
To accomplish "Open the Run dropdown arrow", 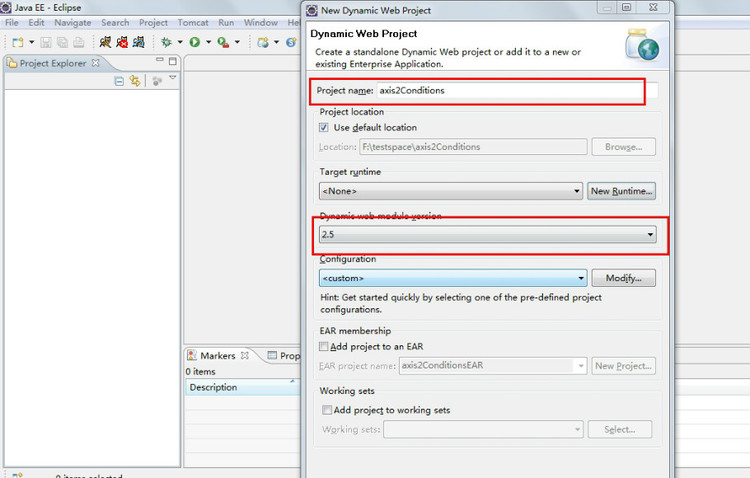I will tap(209, 42).
